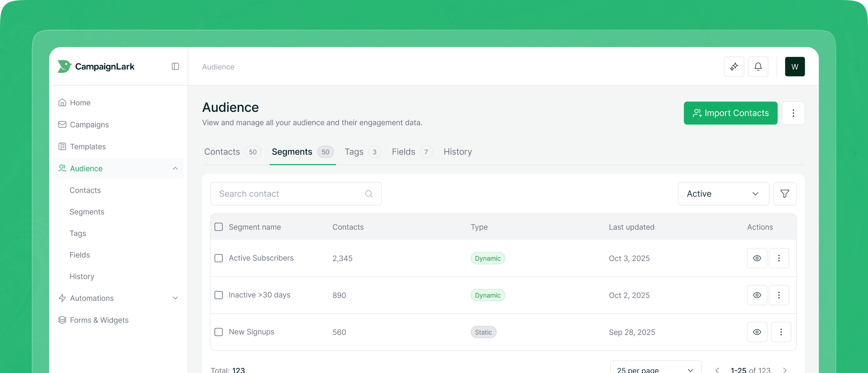Open page options kebab menu beside Import Contacts
868x373 pixels.
coord(793,113)
